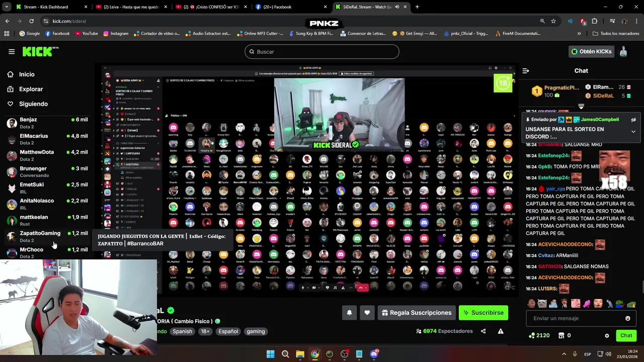Open EmetSuki channel in followed list
Viewport: 644px width, 362px height.
[47, 188]
